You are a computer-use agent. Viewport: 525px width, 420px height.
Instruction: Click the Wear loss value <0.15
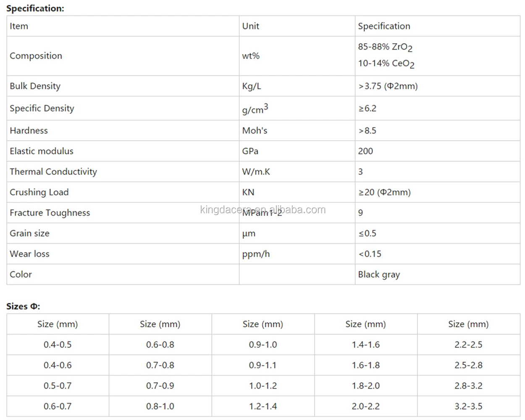coord(370,254)
